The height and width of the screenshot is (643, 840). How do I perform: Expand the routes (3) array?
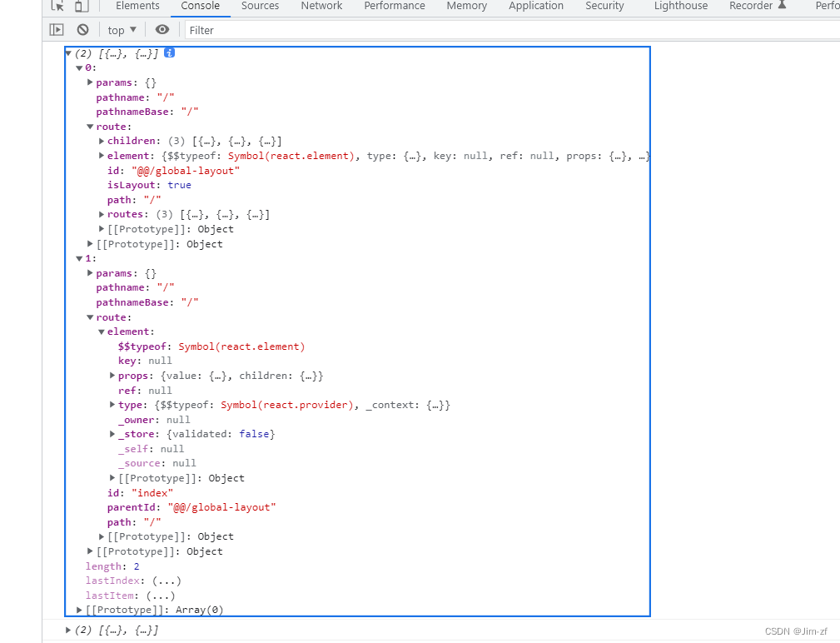pos(102,214)
